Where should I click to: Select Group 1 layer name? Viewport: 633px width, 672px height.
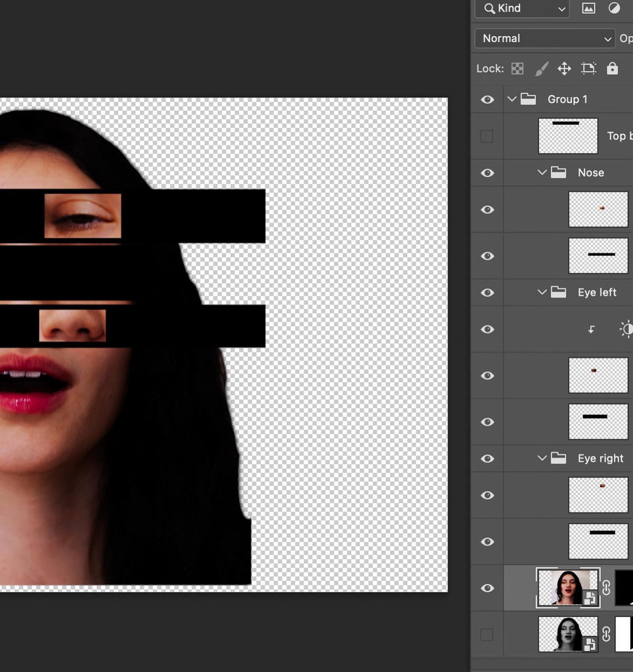pos(567,99)
